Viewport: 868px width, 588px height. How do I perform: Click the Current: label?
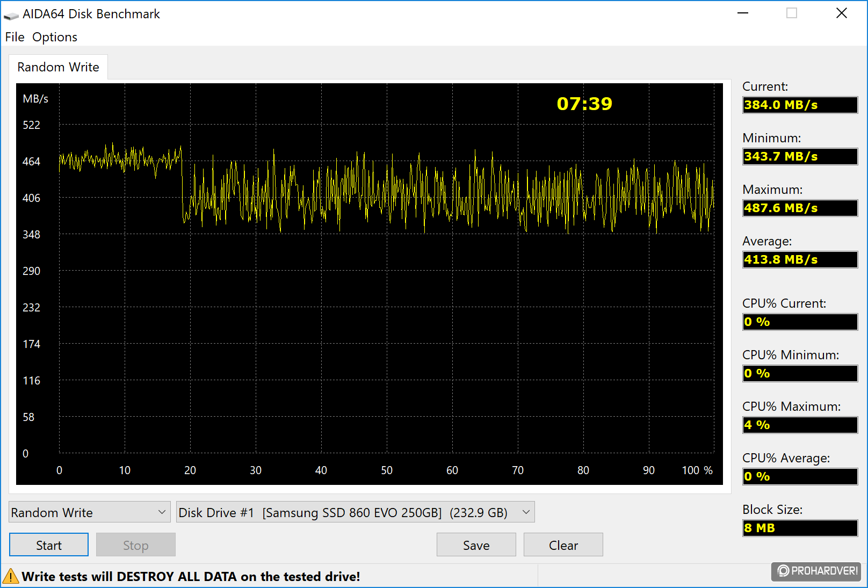765,86
